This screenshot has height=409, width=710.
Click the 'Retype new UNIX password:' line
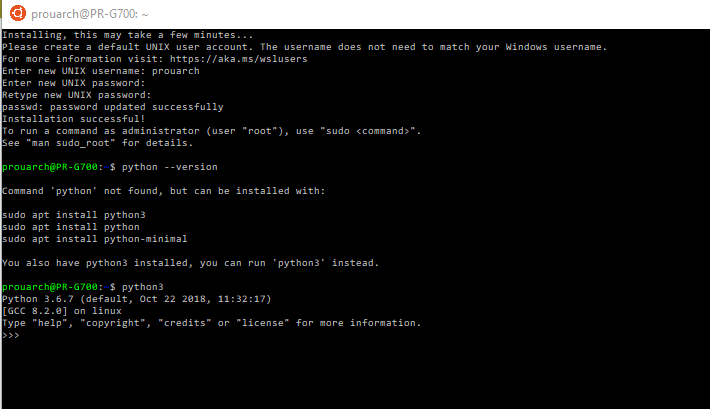[x=77, y=95]
